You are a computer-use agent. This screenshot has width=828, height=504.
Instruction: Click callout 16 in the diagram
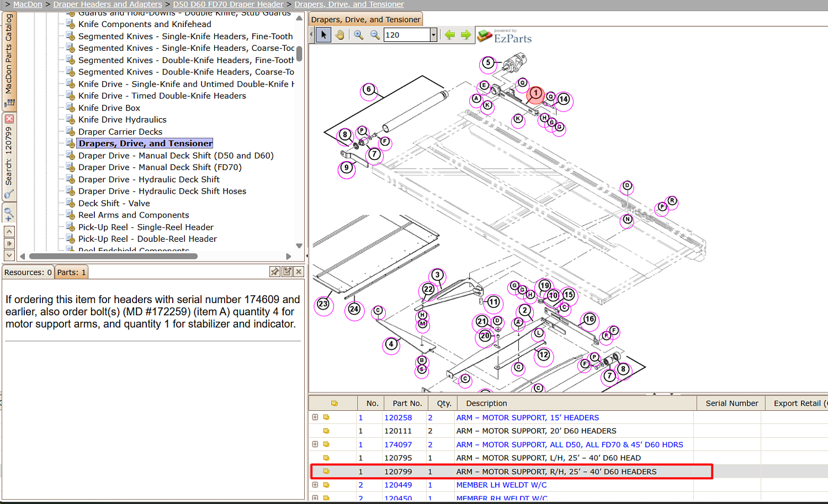(590, 319)
